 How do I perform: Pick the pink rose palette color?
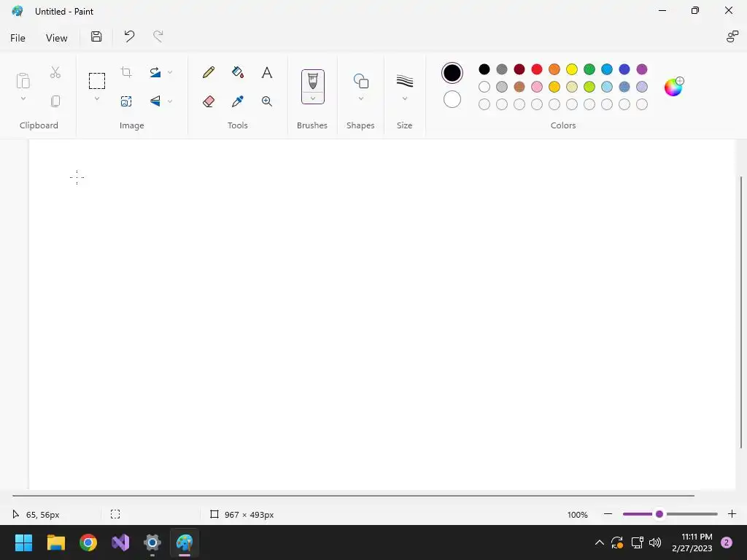[x=537, y=87]
